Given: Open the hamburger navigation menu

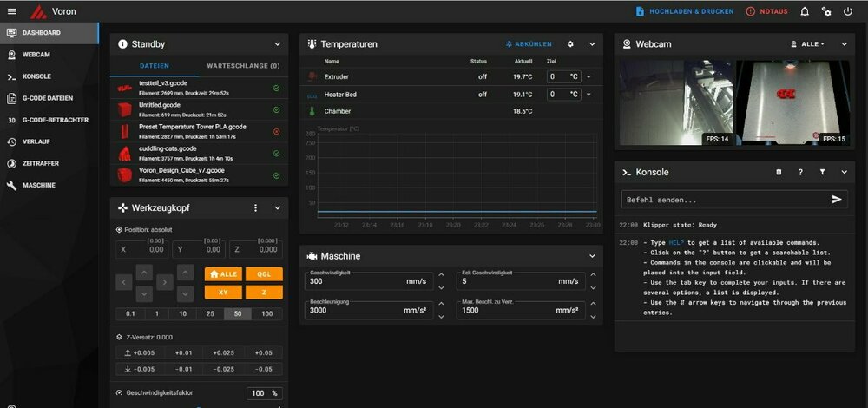Looking at the screenshot, I should coord(11,11).
